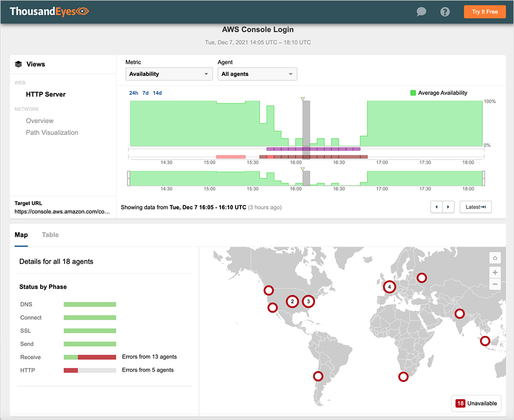Click the Views layers icon
The width and height of the screenshot is (514, 420).
point(19,64)
